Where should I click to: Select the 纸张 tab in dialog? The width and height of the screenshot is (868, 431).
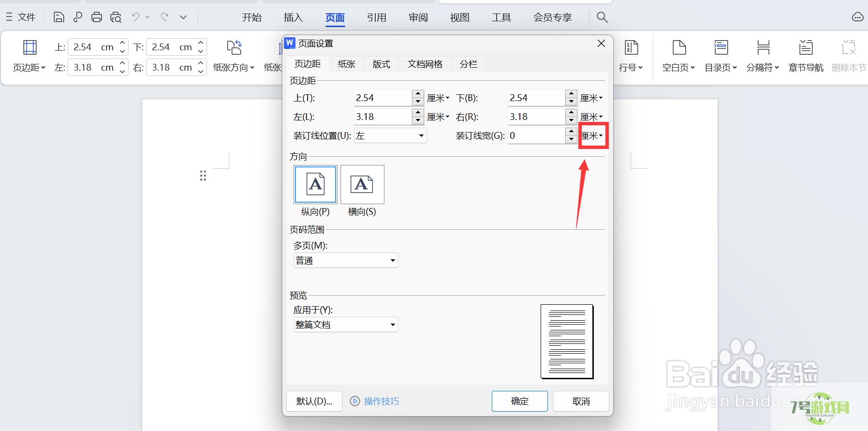347,64
